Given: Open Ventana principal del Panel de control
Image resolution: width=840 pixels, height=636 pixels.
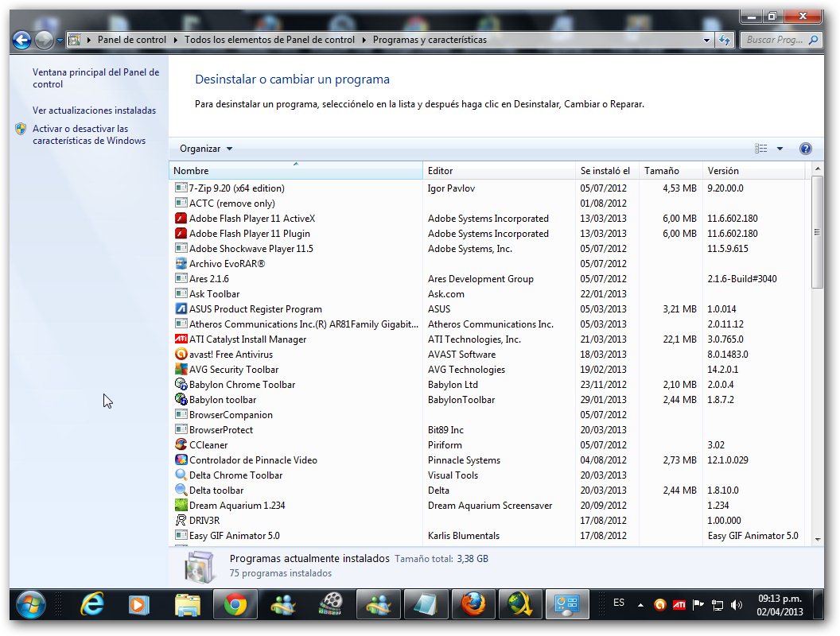Looking at the screenshot, I should point(96,78).
